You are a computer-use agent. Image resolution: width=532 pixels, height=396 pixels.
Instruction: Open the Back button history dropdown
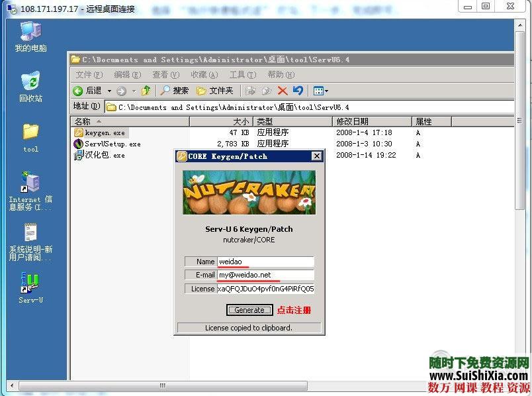109,91
